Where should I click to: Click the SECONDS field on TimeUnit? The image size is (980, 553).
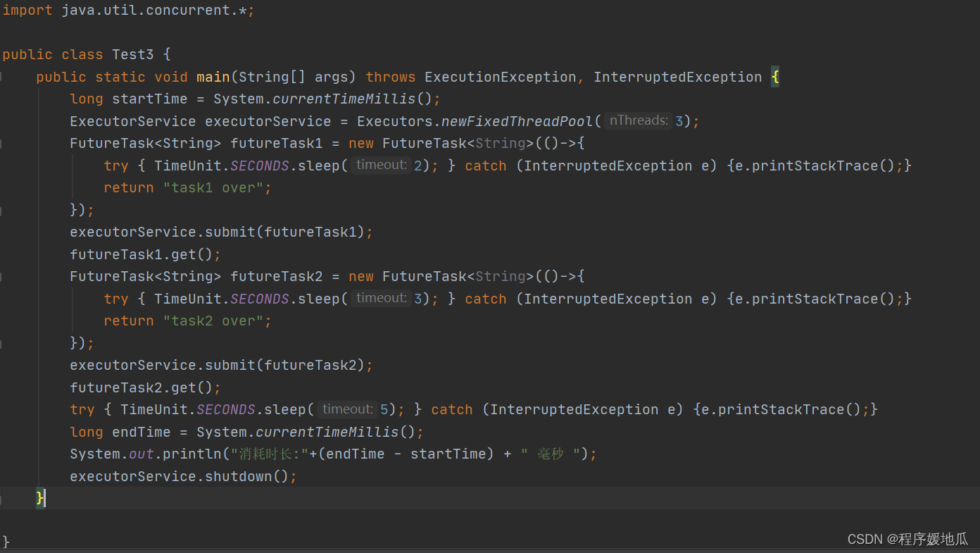tap(259, 165)
